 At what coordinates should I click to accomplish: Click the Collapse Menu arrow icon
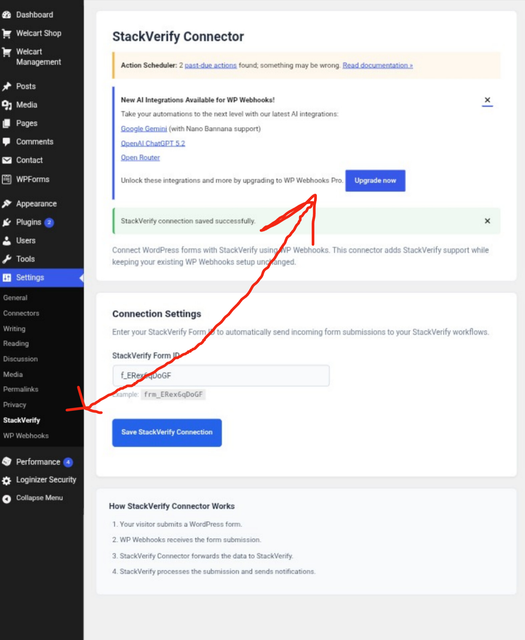[7, 499]
